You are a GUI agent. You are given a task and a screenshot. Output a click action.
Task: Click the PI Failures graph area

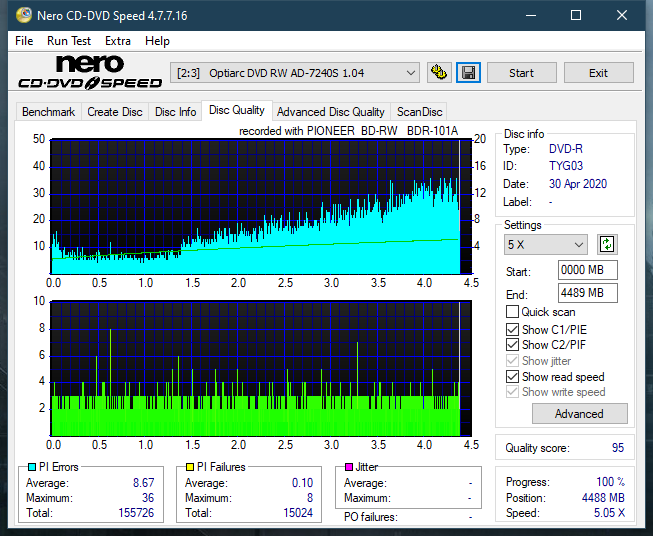coord(261,368)
